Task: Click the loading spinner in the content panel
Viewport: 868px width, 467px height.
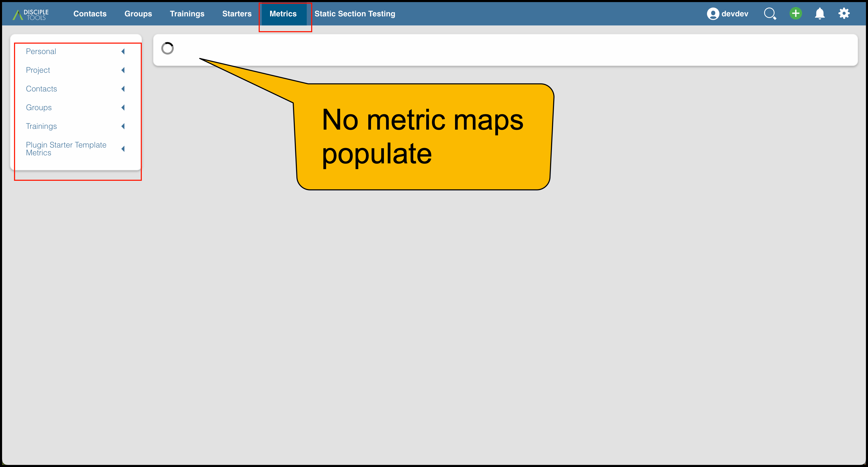Action: pos(168,49)
